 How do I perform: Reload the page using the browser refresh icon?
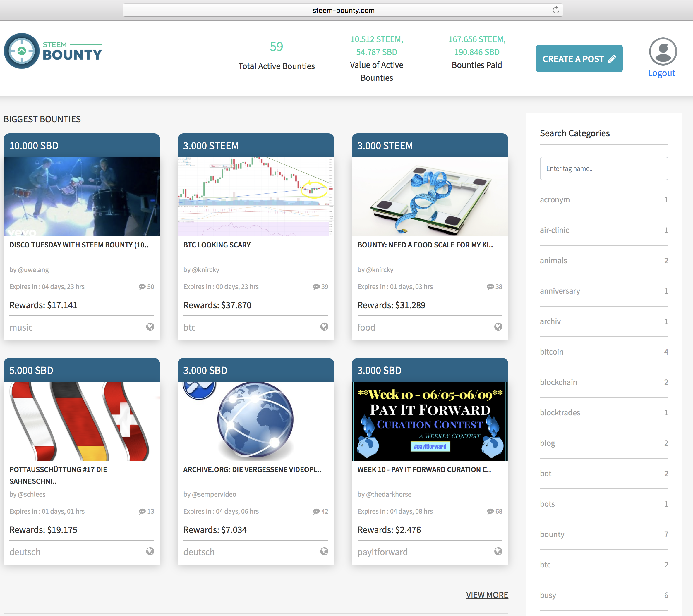(556, 10)
